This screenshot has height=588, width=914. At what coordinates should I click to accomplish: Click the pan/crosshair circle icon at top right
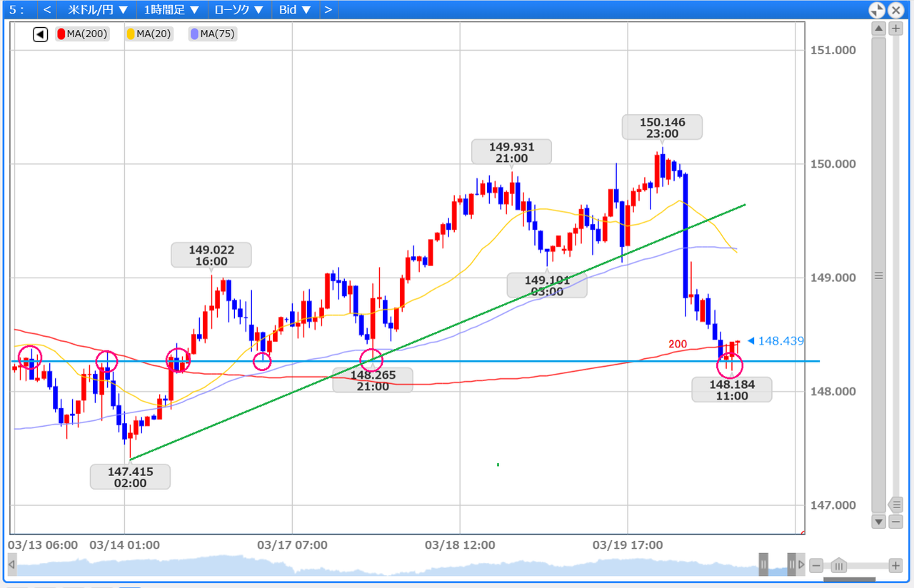(876, 10)
